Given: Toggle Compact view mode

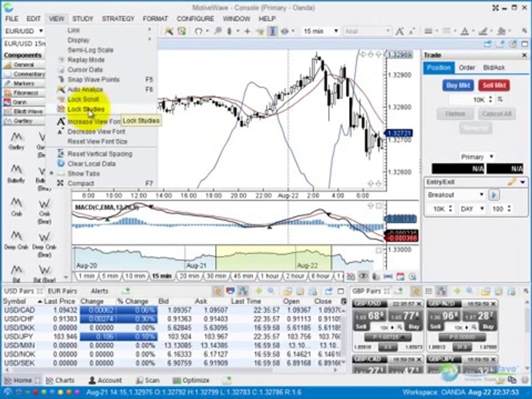Looking at the screenshot, I should (x=81, y=183).
